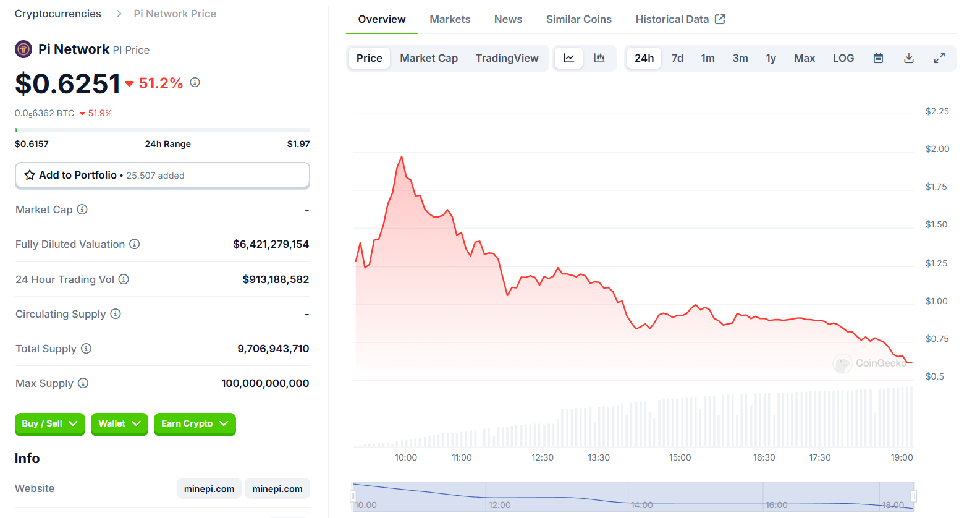Screen dimensions: 980x518
Task: Click right handle of chart range navigator
Action: [x=913, y=496]
